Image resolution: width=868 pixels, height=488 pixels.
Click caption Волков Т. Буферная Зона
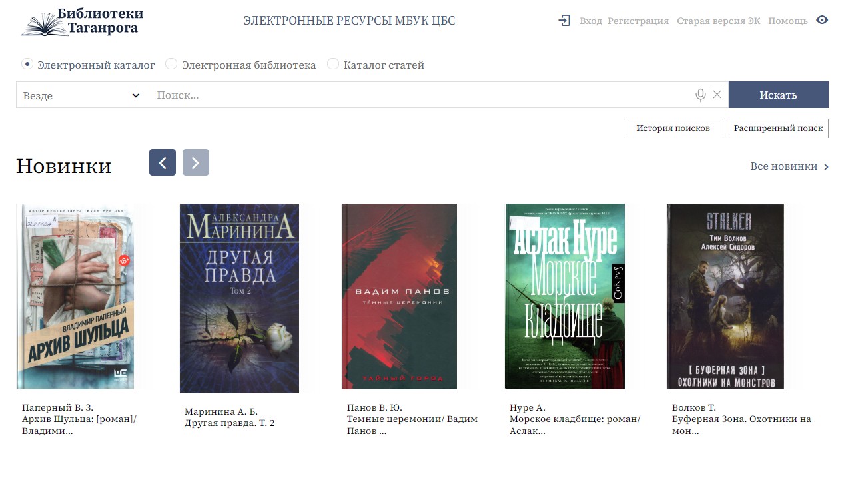point(742,419)
